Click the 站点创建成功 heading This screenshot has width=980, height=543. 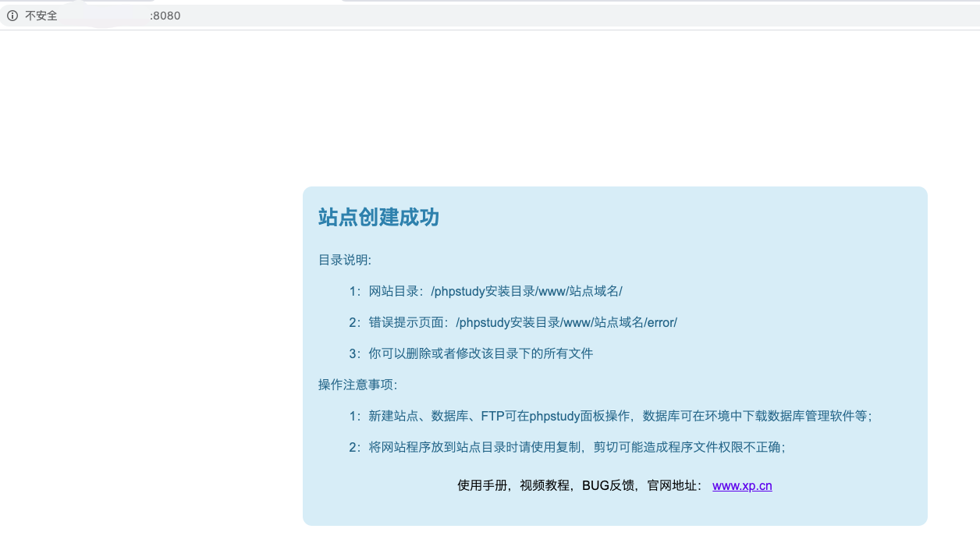click(378, 217)
